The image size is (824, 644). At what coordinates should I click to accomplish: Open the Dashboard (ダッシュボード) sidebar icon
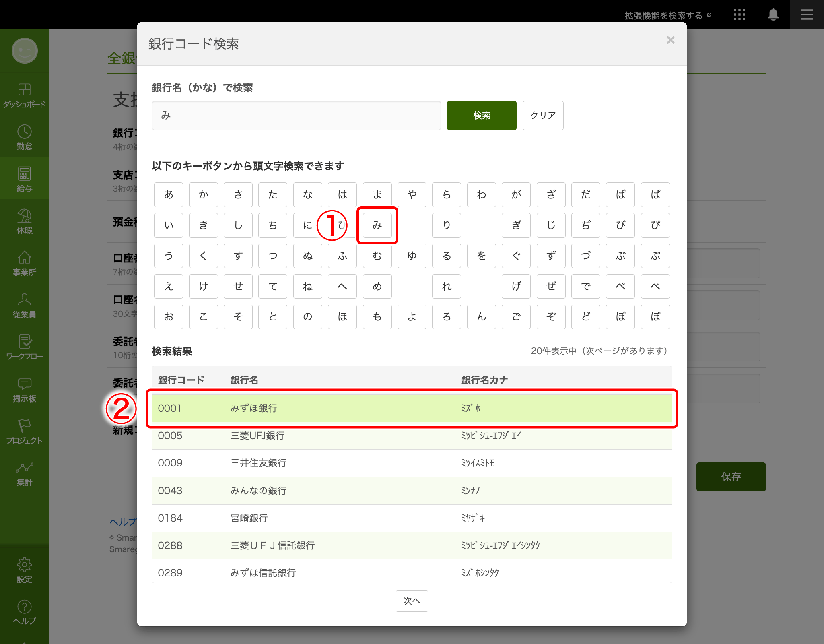coord(25,95)
